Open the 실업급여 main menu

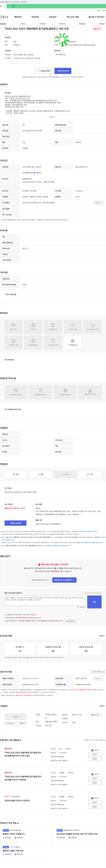(x=52, y=17)
